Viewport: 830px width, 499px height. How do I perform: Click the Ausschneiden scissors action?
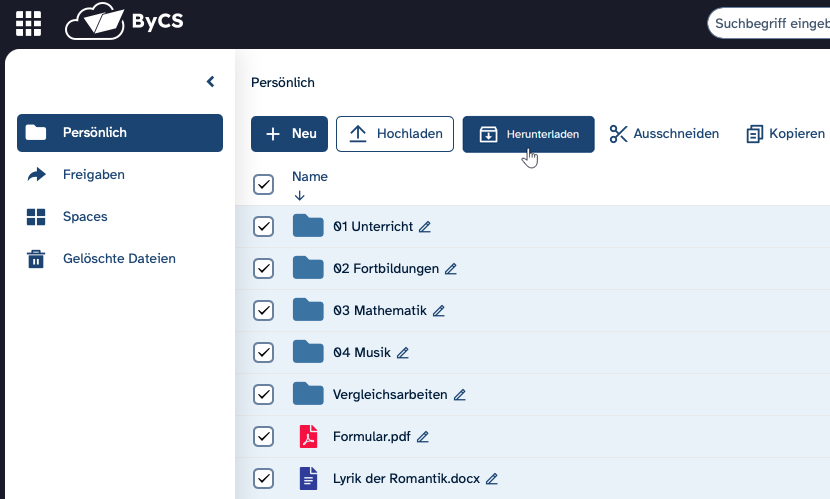[664, 134]
